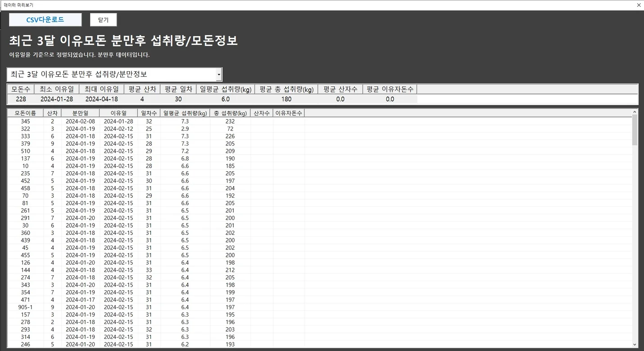Click summary header 평균 산차

142,89
